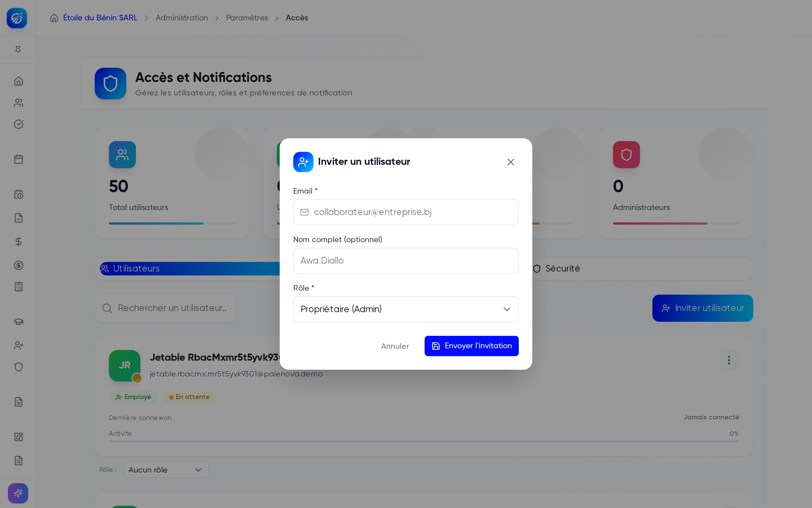This screenshot has height=508, width=812.
Task: Click the invite dialog user-plus icon
Action: (x=303, y=162)
